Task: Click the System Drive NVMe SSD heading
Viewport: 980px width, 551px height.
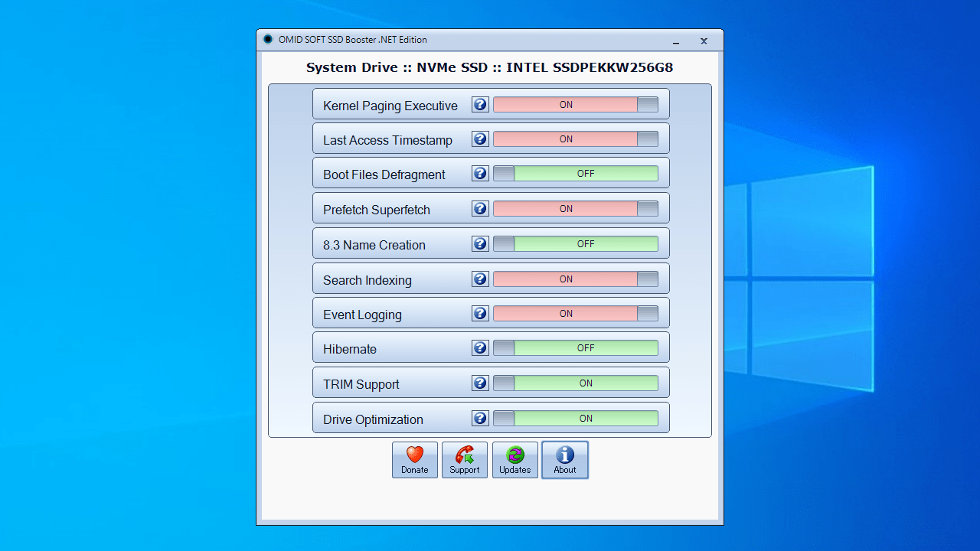Action: pos(490,67)
